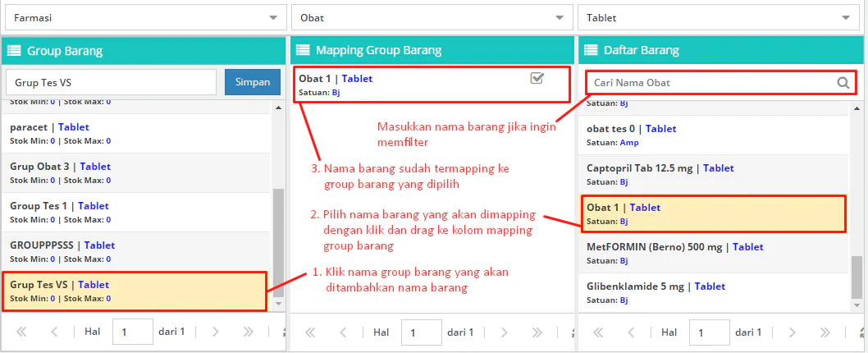Click the page number box in Mapping pager

pyautogui.click(x=421, y=332)
